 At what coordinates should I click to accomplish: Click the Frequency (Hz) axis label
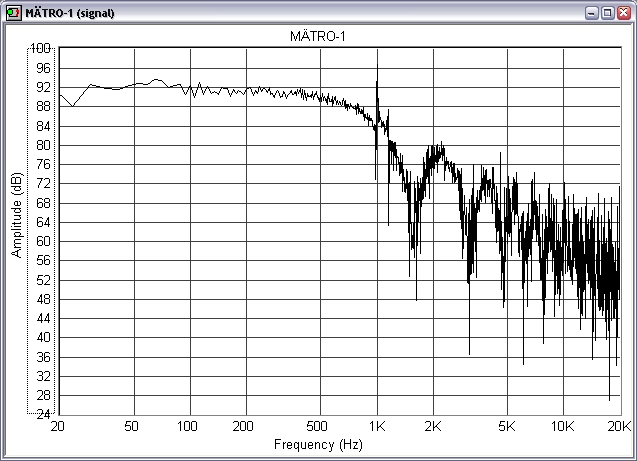[318, 444]
